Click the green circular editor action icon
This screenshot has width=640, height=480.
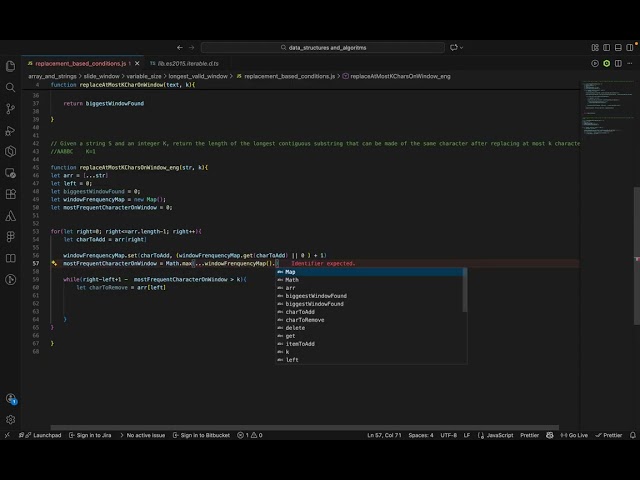click(x=607, y=63)
